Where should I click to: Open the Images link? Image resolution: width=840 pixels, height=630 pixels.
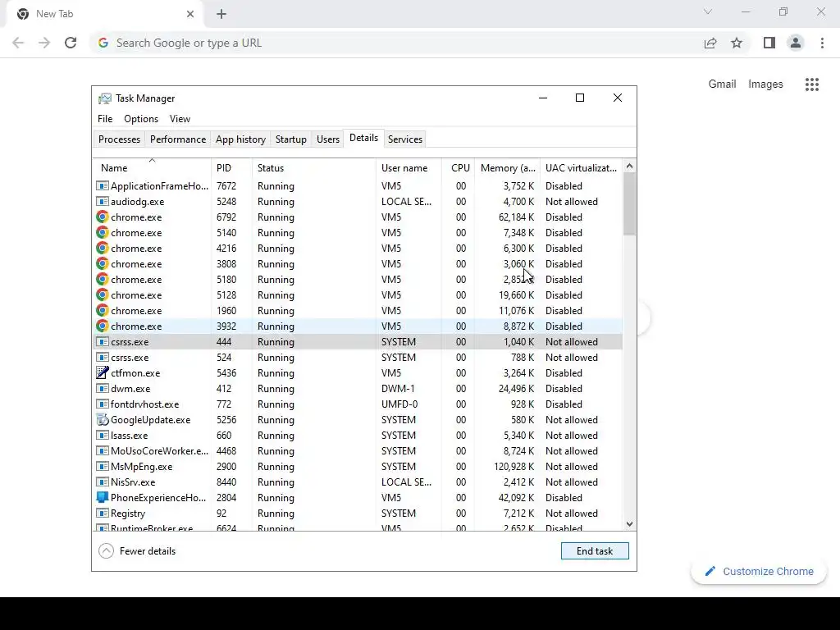(x=765, y=84)
